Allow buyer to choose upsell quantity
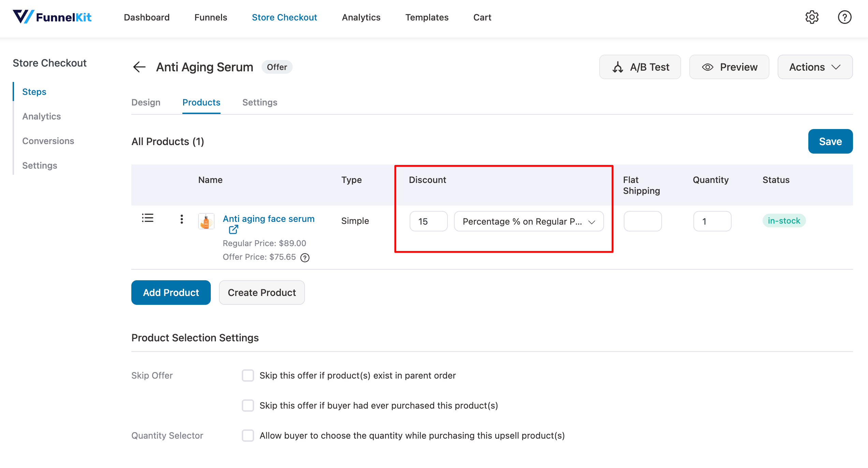This screenshot has width=868, height=468. click(248, 436)
